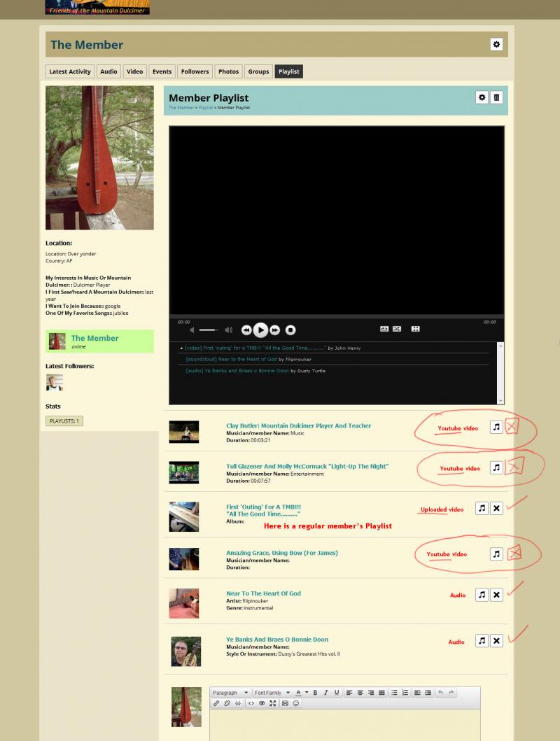Open the Font Family dropdown
Viewport: 560px width, 741px height.
pos(272,693)
